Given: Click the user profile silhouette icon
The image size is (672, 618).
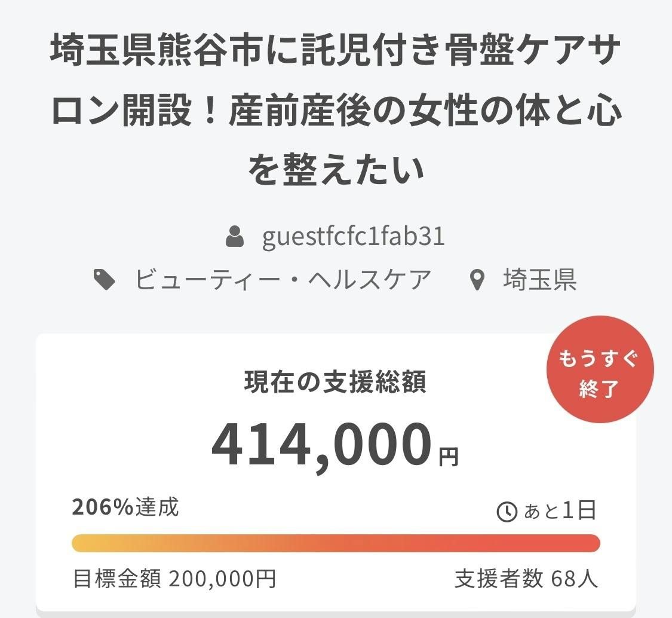Looking at the screenshot, I should 235,237.
